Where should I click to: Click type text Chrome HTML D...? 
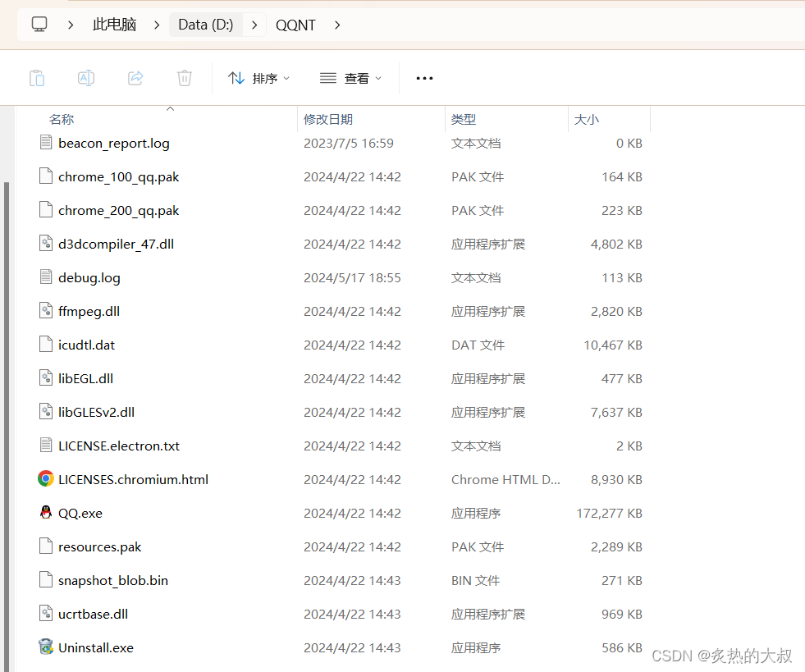pos(505,479)
